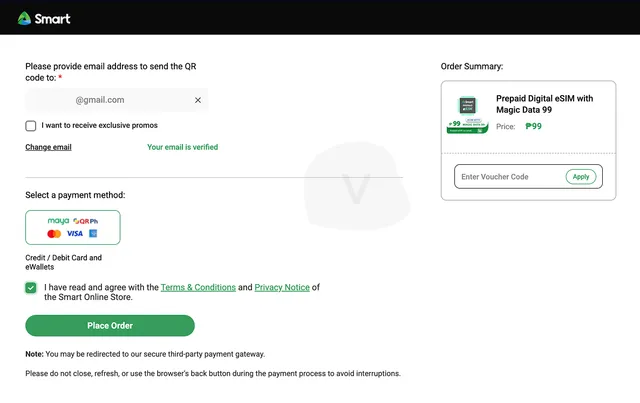The width and height of the screenshot is (640, 403).
Task: Open the Terms & Conditions link
Action: point(198,287)
